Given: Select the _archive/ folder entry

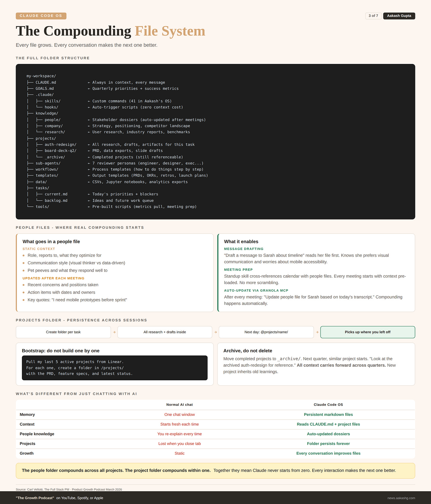Looking at the screenshot, I should click(x=55, y=157).
